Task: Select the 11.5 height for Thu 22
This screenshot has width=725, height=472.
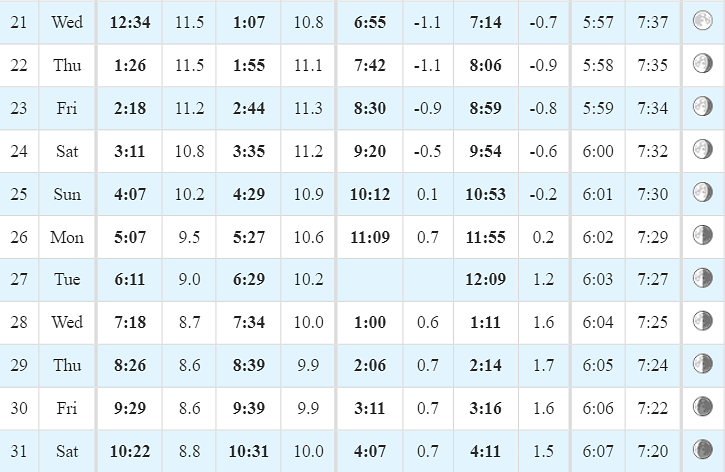Action: [x=190, y=66]
